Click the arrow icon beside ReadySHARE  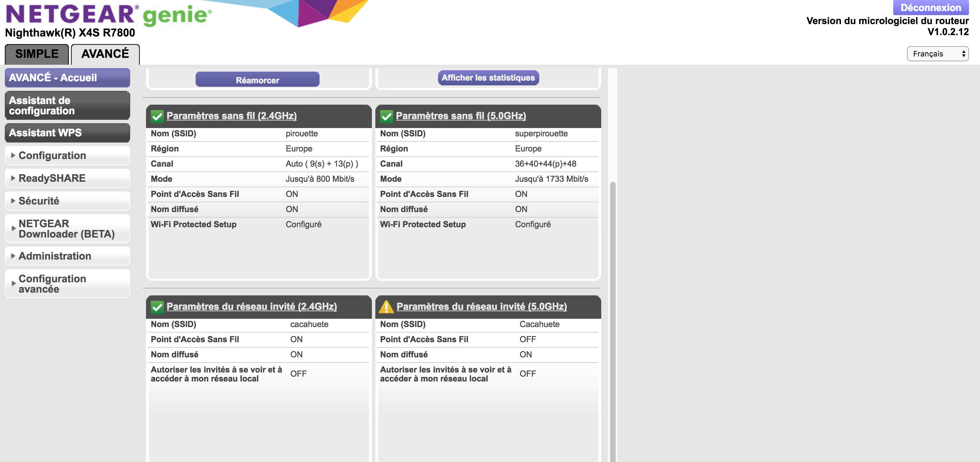(13, 178)
